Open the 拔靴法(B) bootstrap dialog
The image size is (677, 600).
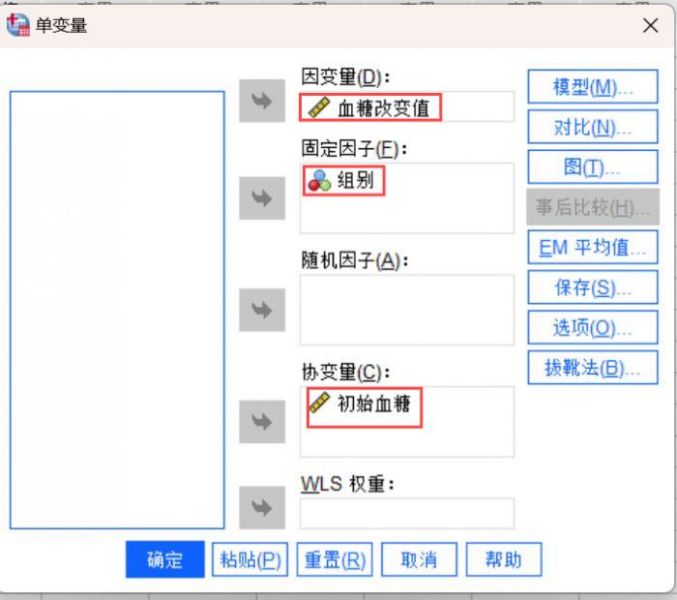(593, 368)
